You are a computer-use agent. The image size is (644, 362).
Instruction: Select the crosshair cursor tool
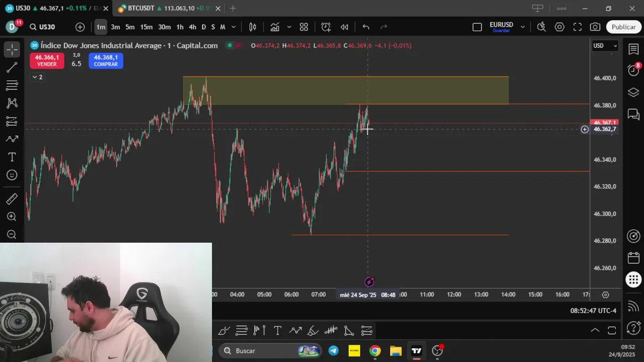(x=12, y=49)
